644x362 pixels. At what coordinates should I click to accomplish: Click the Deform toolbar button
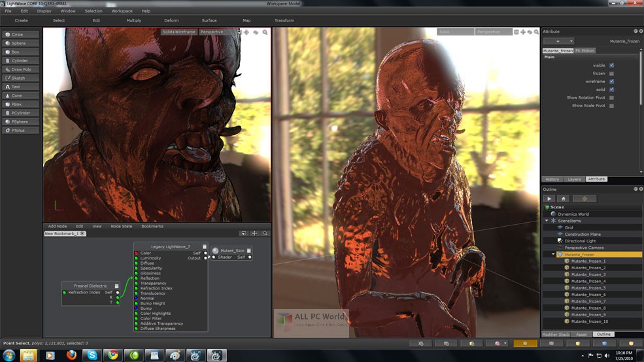click(171, 20)
